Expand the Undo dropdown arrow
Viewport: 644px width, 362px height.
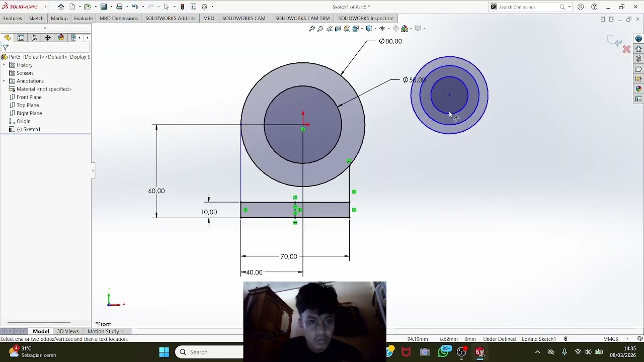142,7
